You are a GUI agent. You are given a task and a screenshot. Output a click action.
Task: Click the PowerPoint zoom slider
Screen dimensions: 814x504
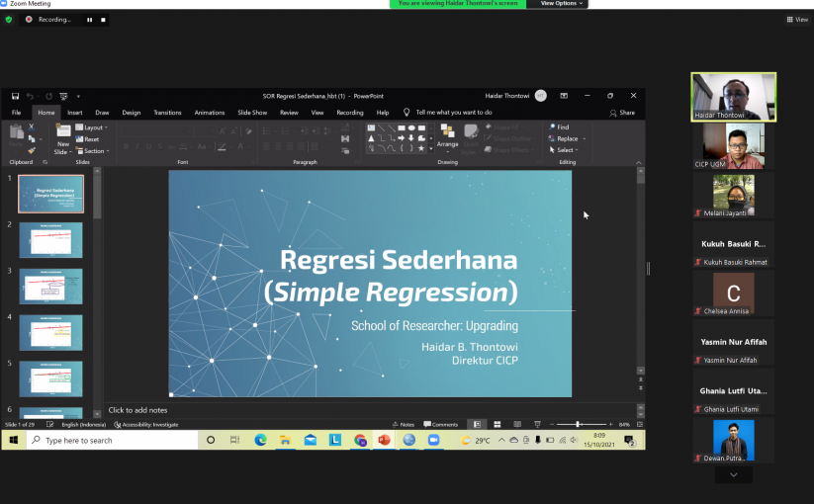pos(578,424)
